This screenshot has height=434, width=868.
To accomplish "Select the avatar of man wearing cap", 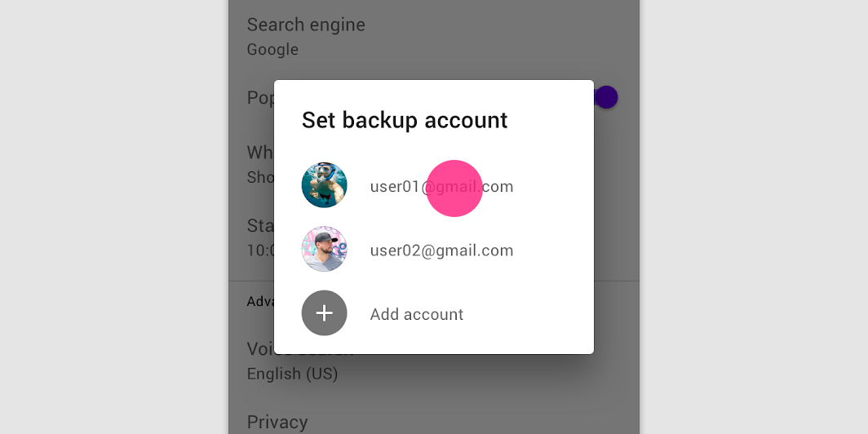I will (325, 249).
